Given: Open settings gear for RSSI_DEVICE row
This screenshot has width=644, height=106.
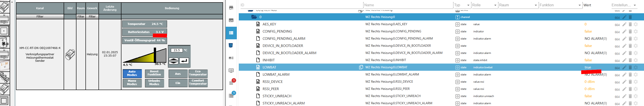Looking at the screenshot, I should point(636,82).
